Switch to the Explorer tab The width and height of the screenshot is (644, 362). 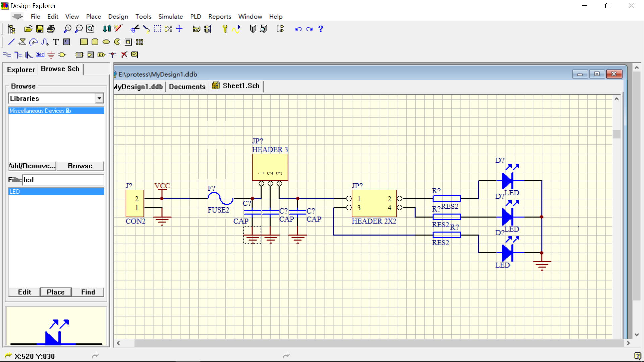click(x=20, y=69)
